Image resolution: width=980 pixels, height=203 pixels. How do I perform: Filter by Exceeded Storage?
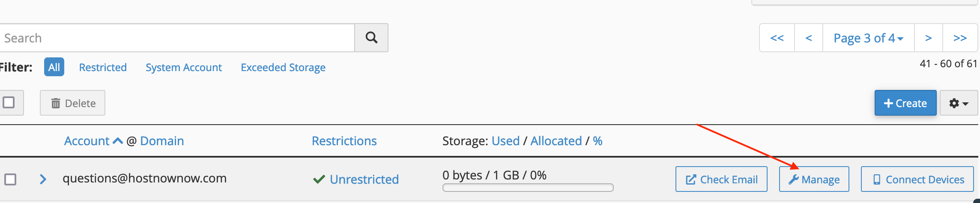coord(283,67)
